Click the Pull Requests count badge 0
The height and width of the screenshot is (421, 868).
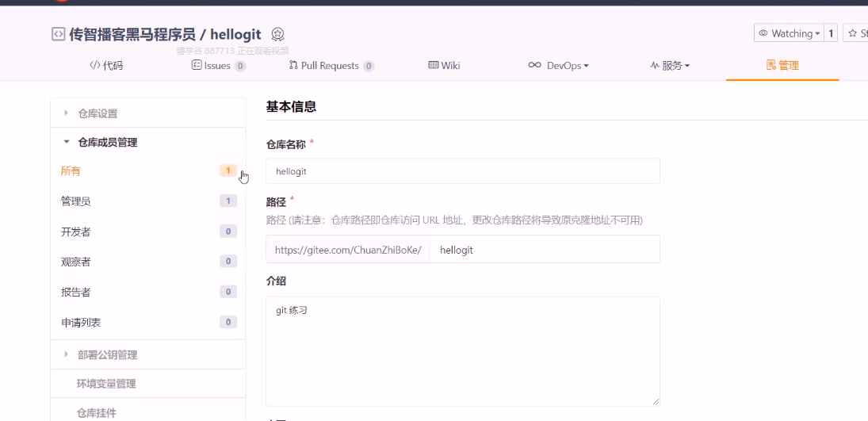tap(368, 67)
